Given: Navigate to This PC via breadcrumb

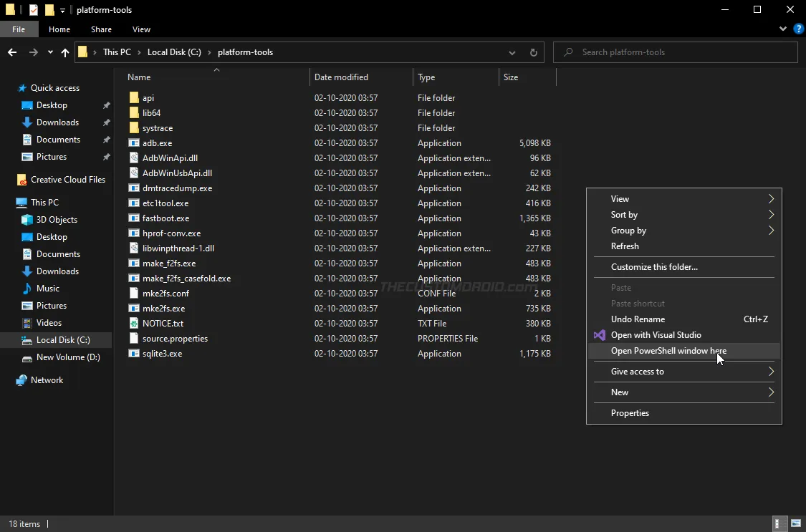Looking at the screenshot, I should point(117,52).
